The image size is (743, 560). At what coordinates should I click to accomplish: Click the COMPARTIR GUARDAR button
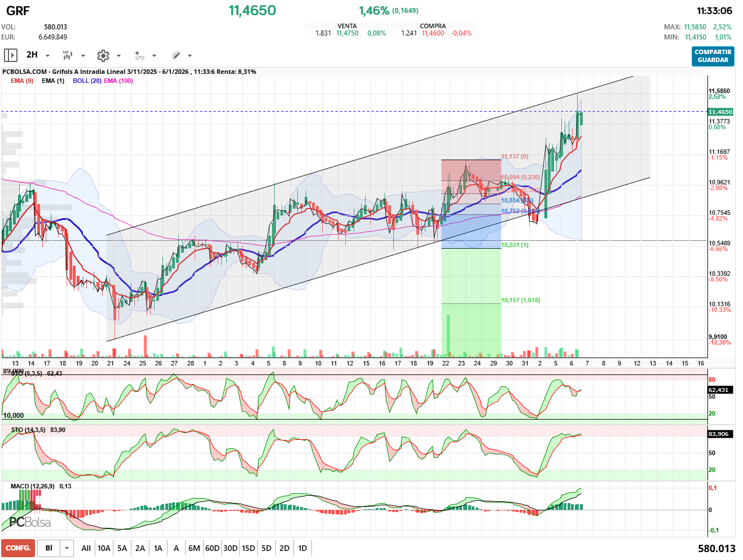[x=713, y=56]
